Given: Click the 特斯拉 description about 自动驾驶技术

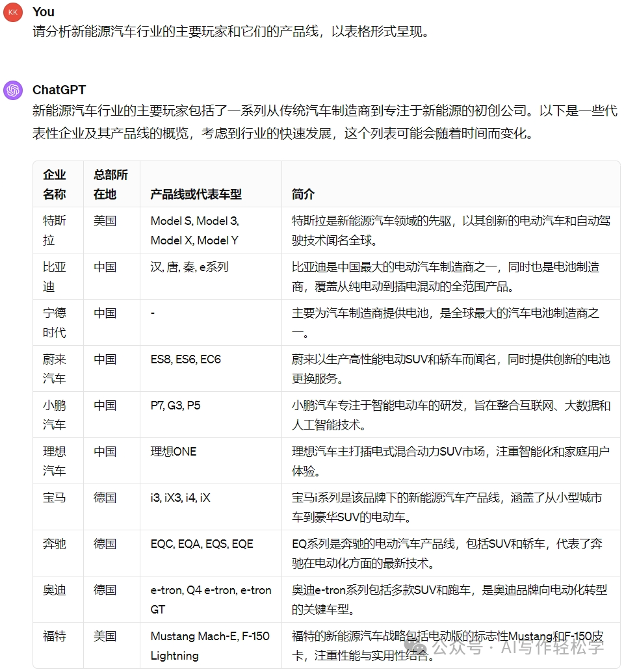Looking at the screenshot, I should pos(451,231).
